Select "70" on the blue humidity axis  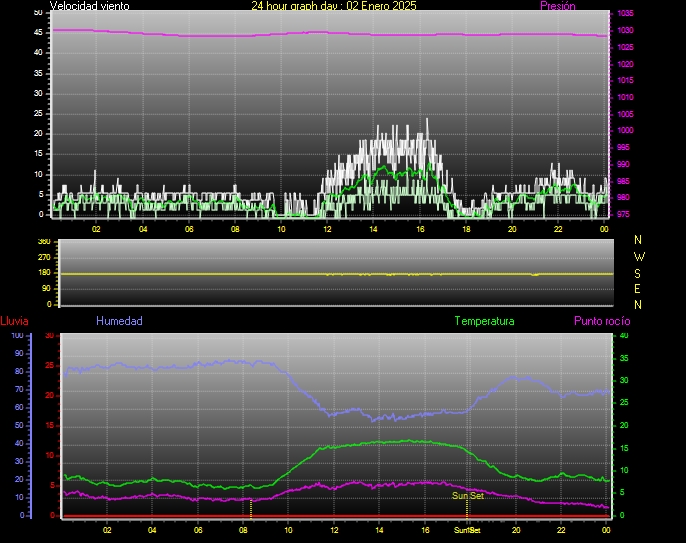pos(19,389)
